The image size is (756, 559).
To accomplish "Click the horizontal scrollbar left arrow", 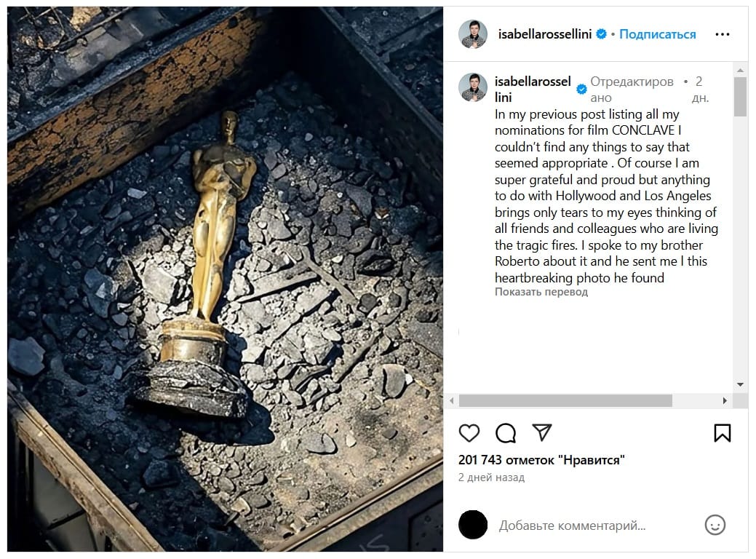I will coord(452,400).
